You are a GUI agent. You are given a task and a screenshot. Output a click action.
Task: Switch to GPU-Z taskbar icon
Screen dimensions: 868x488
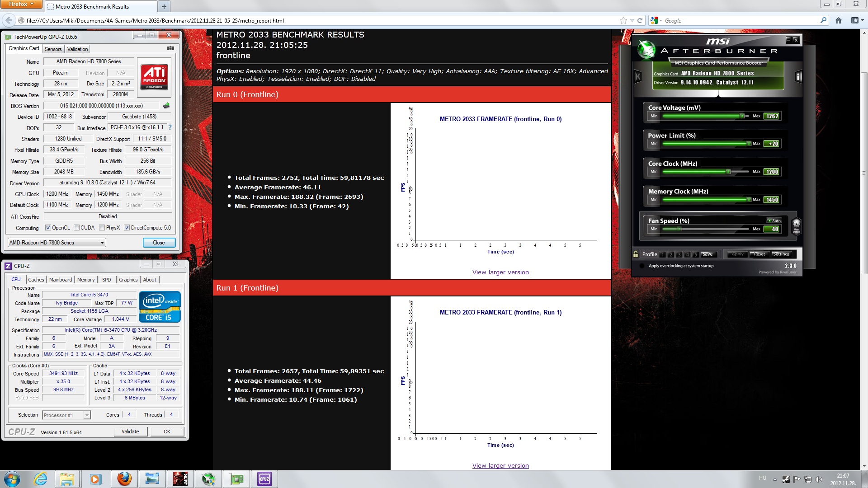point(236,479)
